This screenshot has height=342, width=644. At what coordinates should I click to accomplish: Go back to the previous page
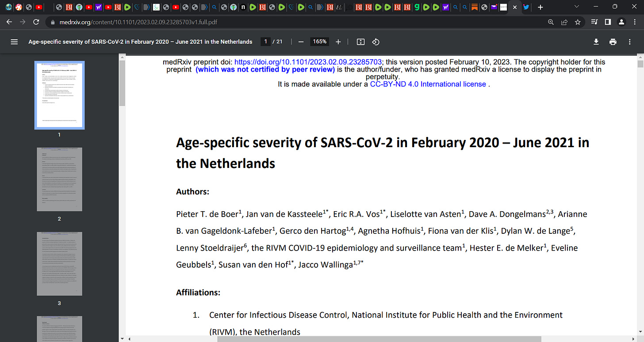[10, 22]
